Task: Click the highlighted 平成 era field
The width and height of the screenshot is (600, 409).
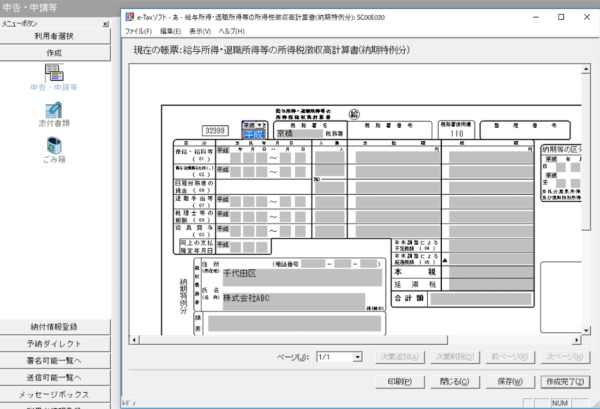Action: [254, 134]
